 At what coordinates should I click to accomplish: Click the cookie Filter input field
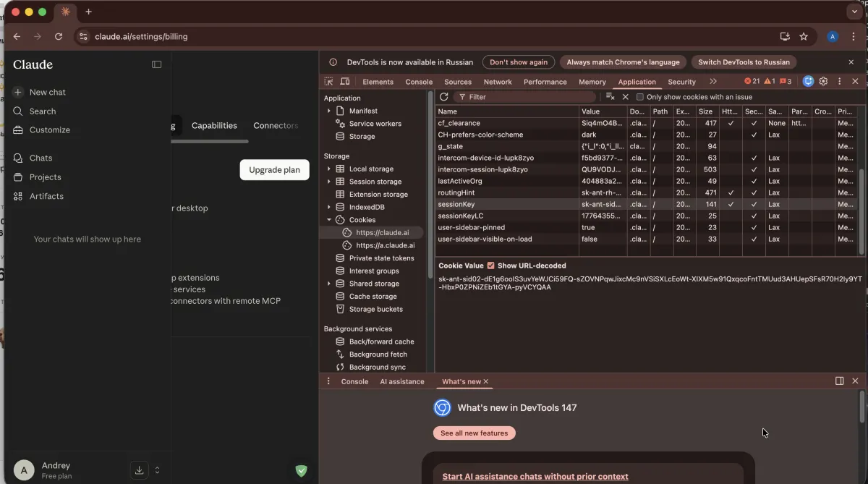(525, 96)
